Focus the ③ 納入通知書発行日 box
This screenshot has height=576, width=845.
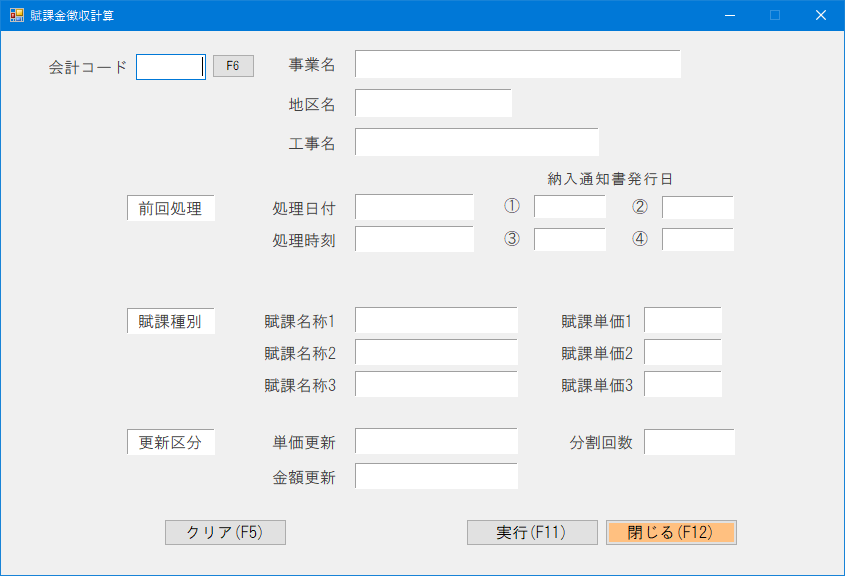[x=569, y=239]
